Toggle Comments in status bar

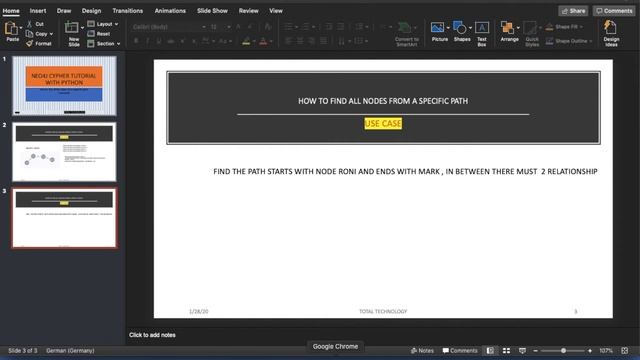tap(460, 351)
